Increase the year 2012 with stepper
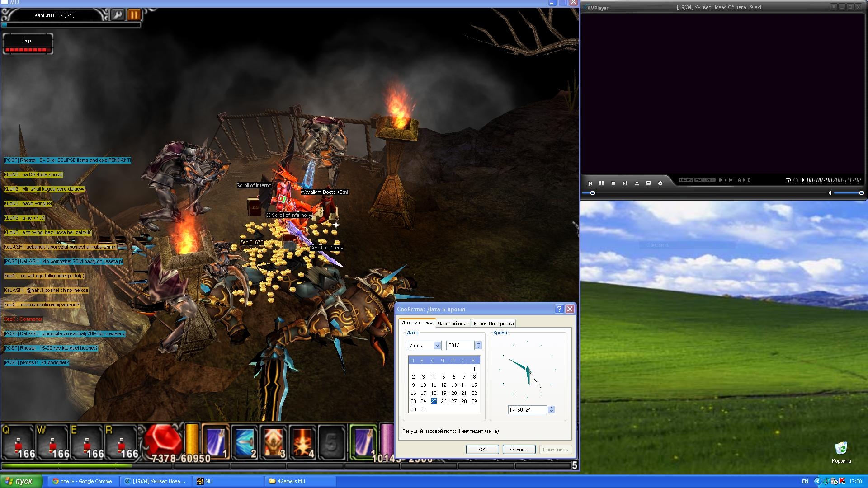The width and height of the screenshot is (868, 488). (x=479, y=343)
